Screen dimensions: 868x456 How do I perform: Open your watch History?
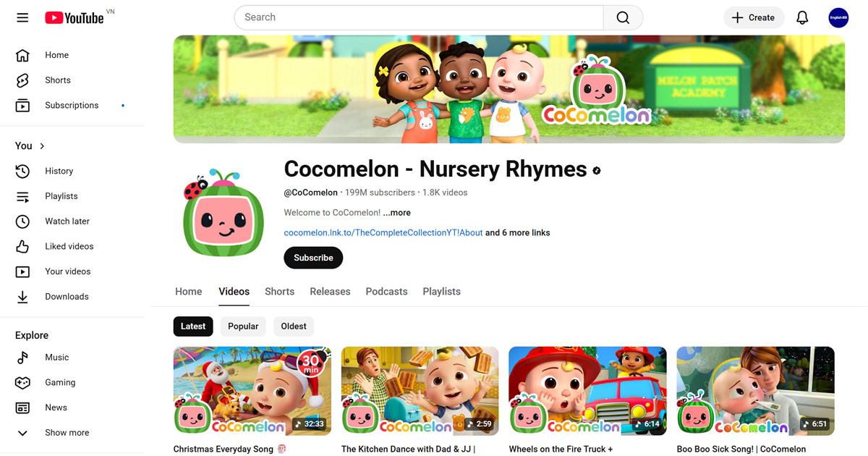coord(59,171)
